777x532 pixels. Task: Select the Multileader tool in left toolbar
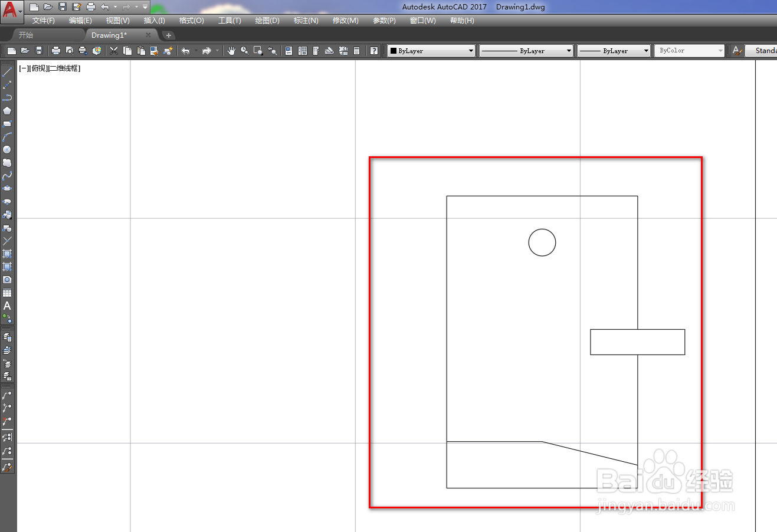(7, 395)
